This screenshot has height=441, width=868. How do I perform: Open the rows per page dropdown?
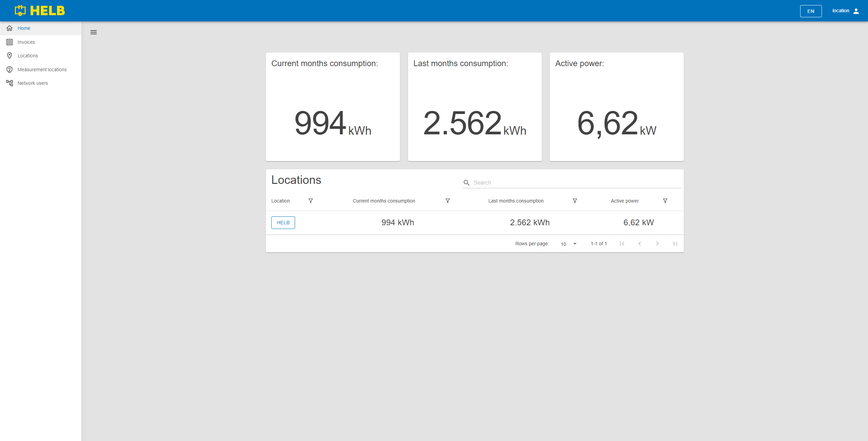(x=568, y=244)
